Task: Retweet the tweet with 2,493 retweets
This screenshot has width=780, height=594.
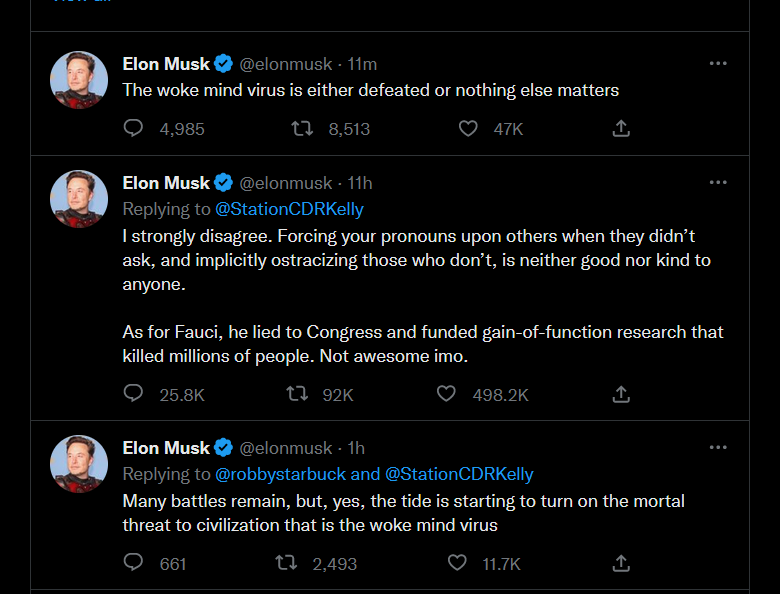Action: point(286,563)
